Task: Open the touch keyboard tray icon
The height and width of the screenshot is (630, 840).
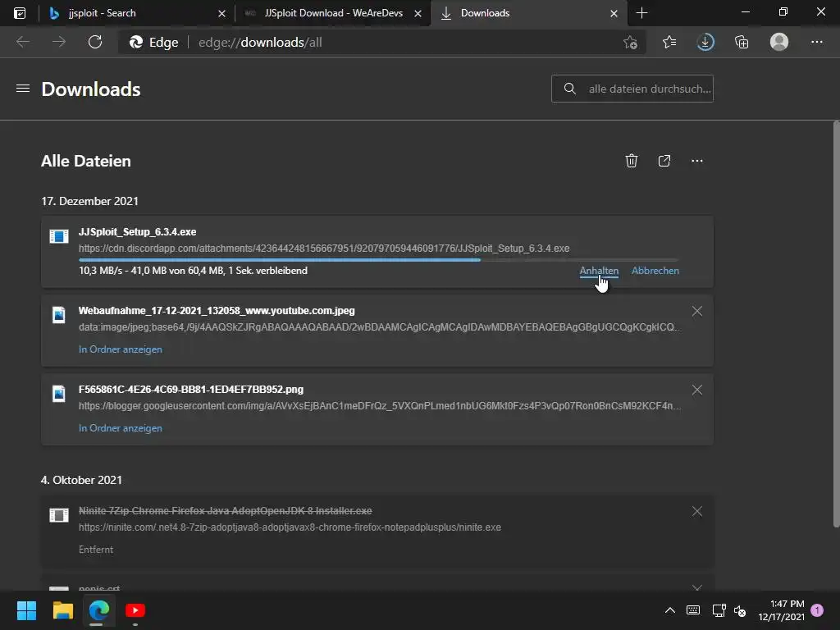Action: point(692,610)
